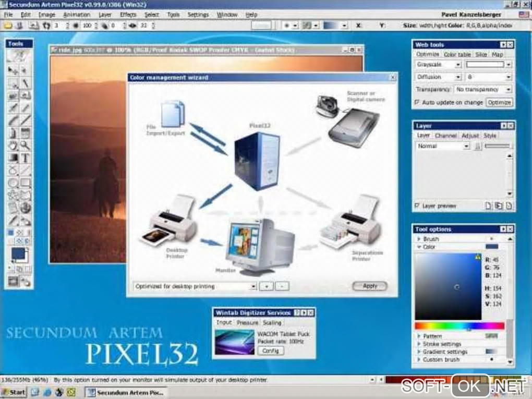The height and width of the screenshot is (399, 532).
Task: Click the plus button in wizard
Action: click(267, 286)
